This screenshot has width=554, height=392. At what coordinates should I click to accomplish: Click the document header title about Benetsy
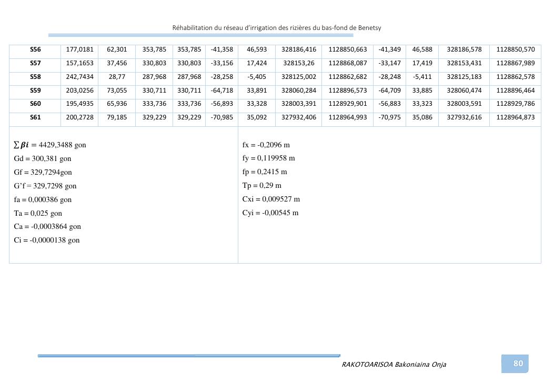pos(277,28)
